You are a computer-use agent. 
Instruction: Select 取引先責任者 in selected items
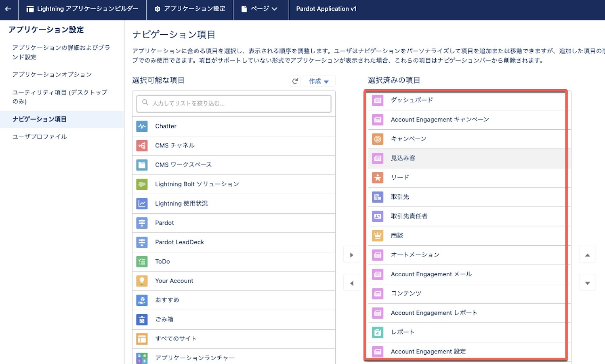(469, 216)
